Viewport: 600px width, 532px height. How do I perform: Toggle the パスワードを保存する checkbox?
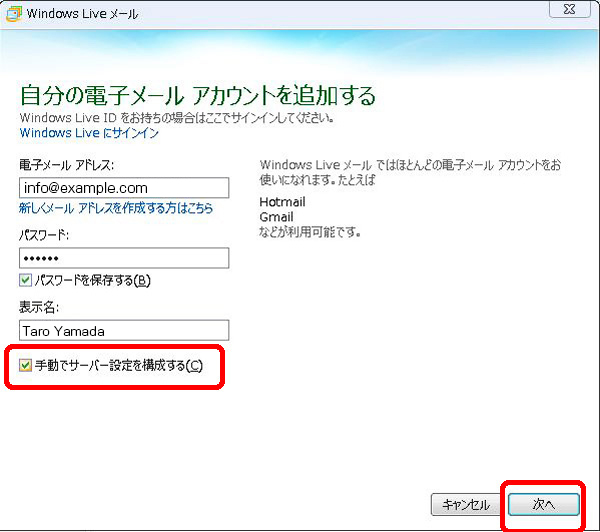pos(25,280)
